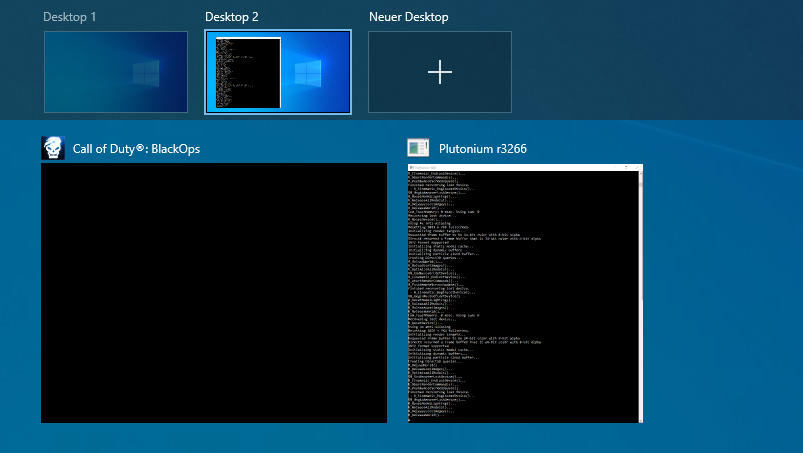Click the "Call of Duty®: BlackOps" title
The image size is (803, 453).
[x=136, y=149]
